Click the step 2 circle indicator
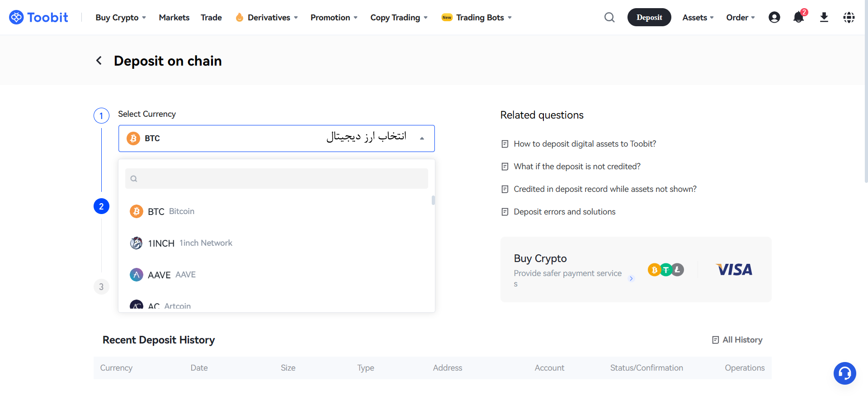 (101, 206)
